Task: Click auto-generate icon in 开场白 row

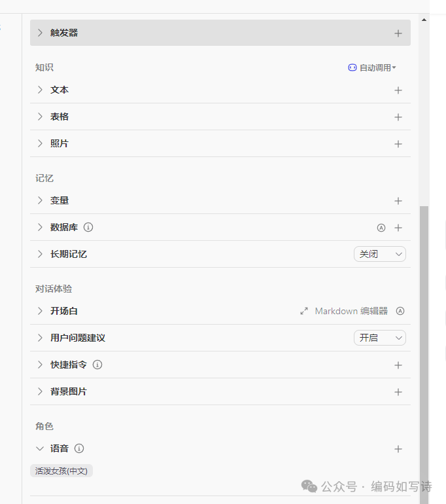Action: point(400,311)
